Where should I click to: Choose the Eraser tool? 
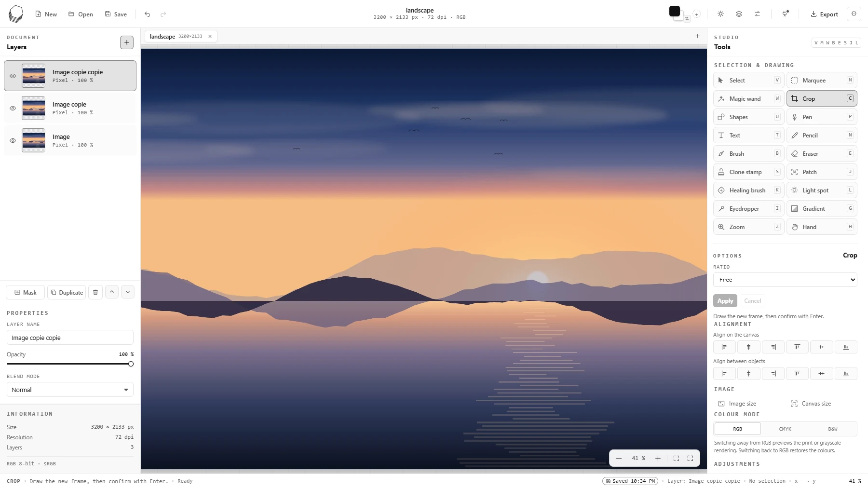[822, 154]
